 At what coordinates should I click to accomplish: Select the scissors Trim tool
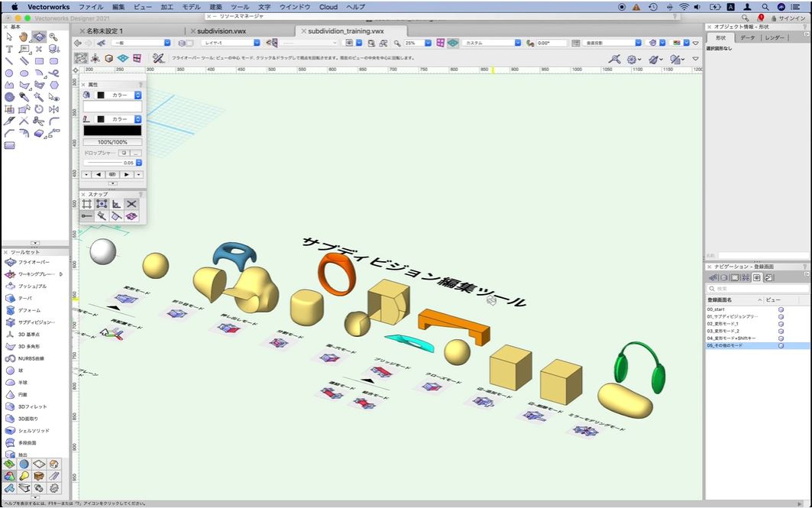(x=39, y=121)
